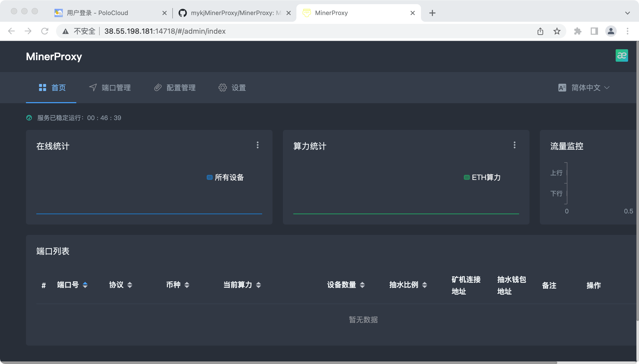Switch to the 配置管理 tab
This screenshot has width=639, height=364.
(181, 88)
